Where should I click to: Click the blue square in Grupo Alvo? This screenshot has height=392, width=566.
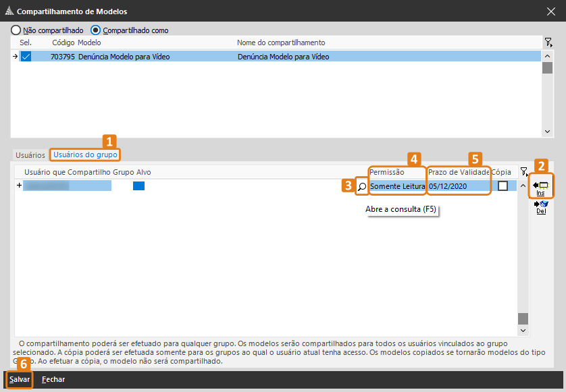pyautogui.click(x=138, y=186)
